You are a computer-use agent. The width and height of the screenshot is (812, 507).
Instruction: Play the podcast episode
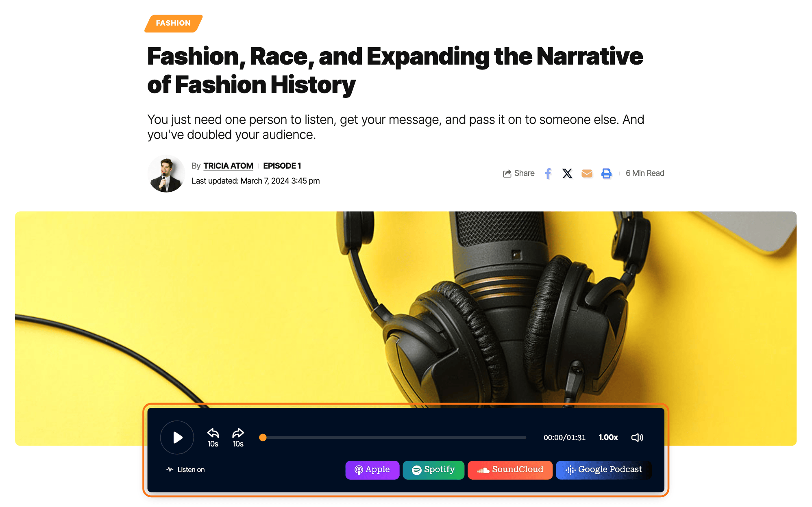click(x=177, y=437)
